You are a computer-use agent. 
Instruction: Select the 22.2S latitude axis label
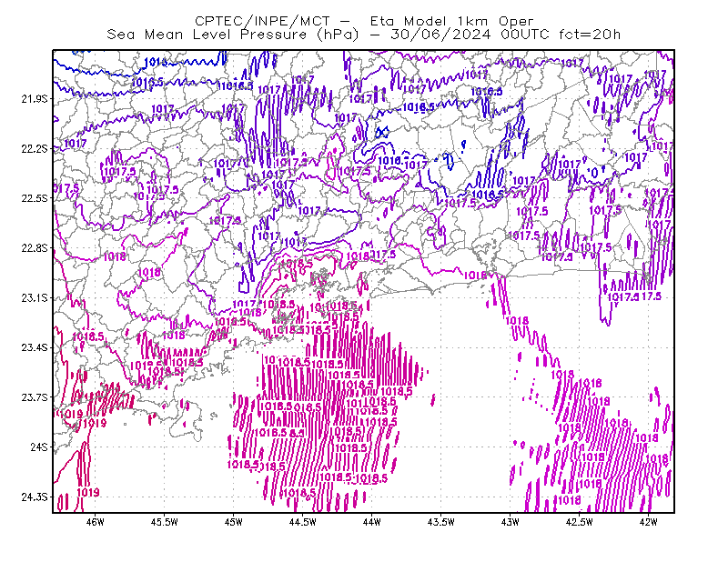[35, 148]
